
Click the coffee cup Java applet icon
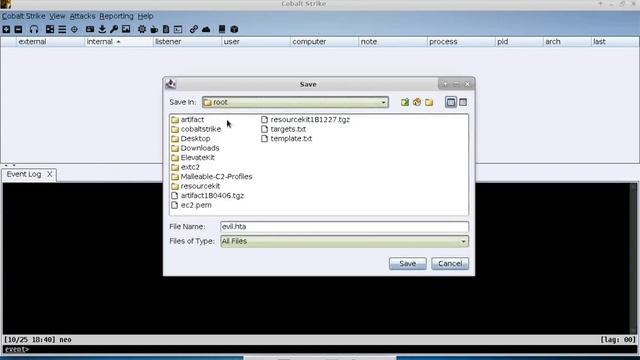point(154,29)
